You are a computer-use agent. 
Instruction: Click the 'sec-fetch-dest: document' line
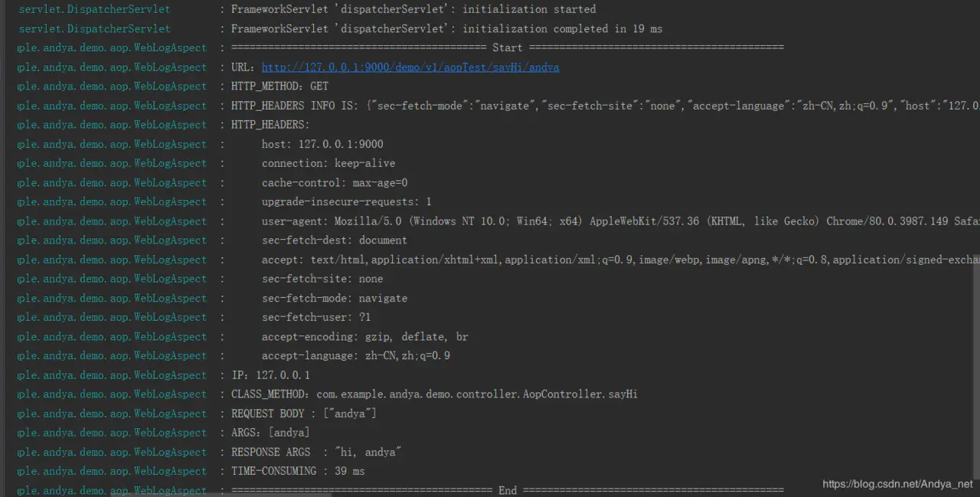(x=335, y=240)
